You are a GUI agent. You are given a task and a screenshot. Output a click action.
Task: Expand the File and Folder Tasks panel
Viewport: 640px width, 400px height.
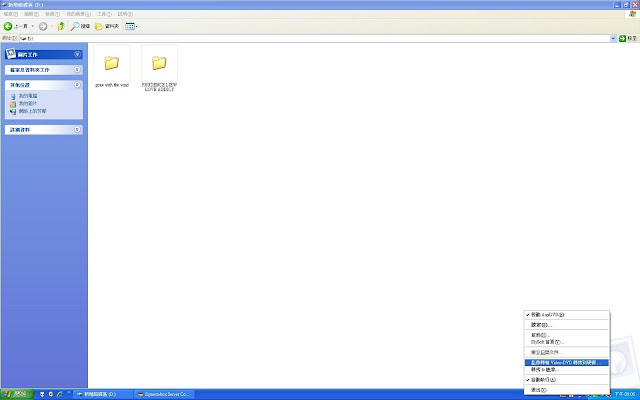77,70
